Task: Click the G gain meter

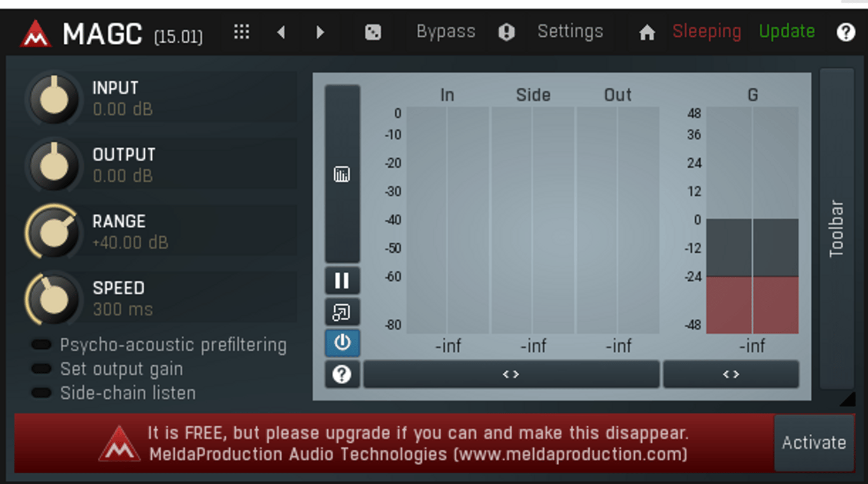Action: pos(752,220)
